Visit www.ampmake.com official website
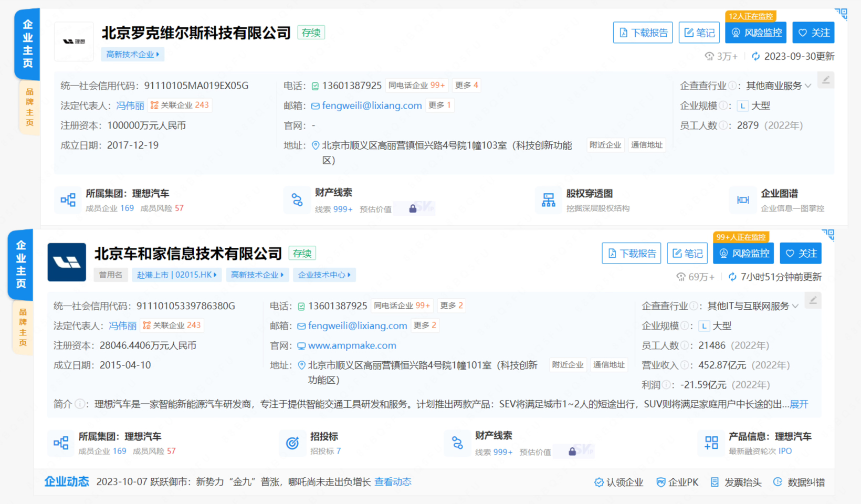861x504 pixels. [352, 345]
